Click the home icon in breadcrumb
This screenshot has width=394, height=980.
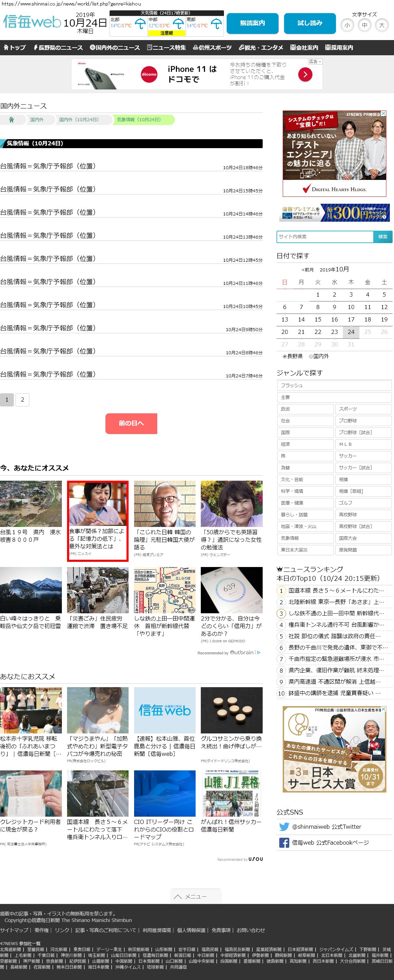click(x=11, y=119)
